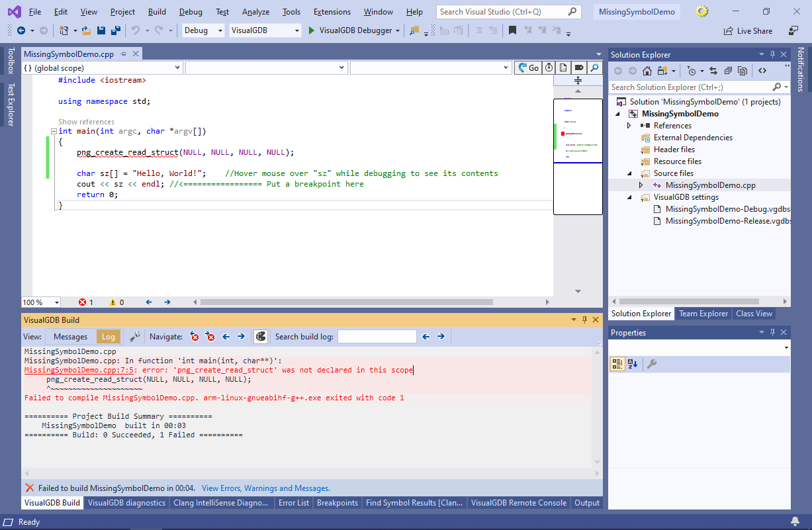
Task: Click the Live Share button
Action: click(748, 31)
